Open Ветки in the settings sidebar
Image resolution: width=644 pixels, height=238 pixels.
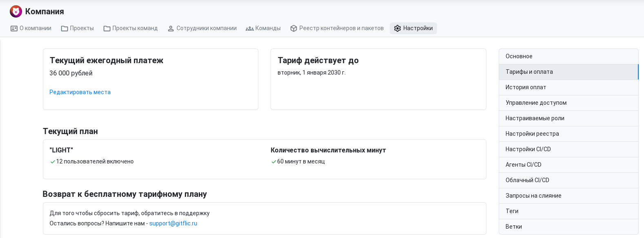pos(568,227)
